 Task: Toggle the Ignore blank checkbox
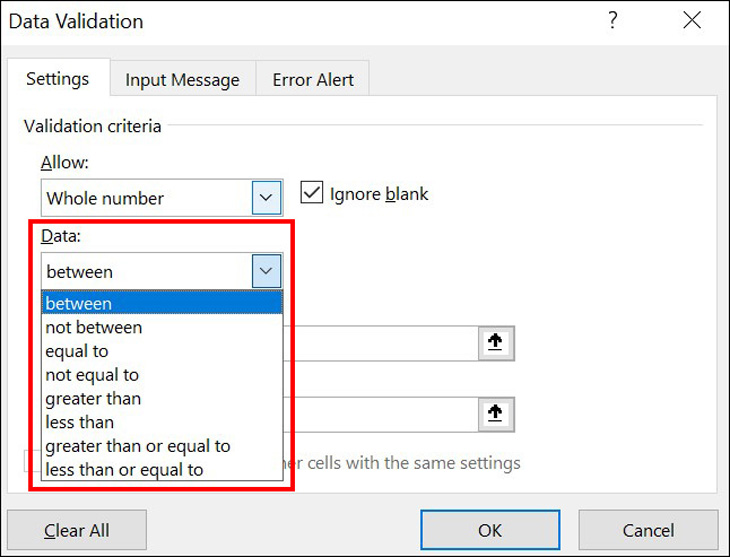tap(311, 193)
